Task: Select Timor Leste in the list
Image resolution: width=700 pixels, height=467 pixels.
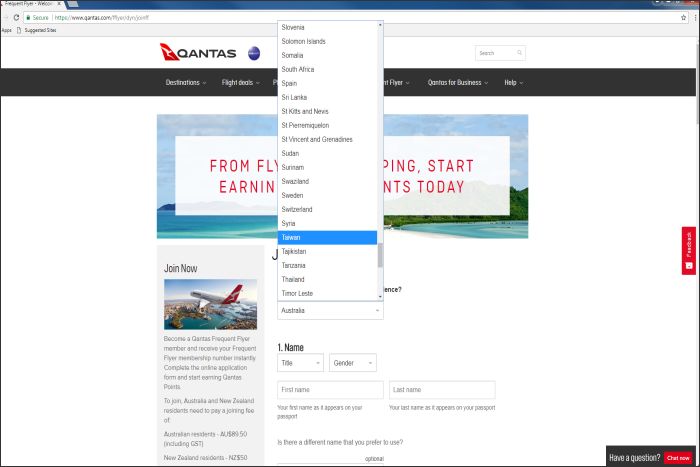Action: (327, 293)
